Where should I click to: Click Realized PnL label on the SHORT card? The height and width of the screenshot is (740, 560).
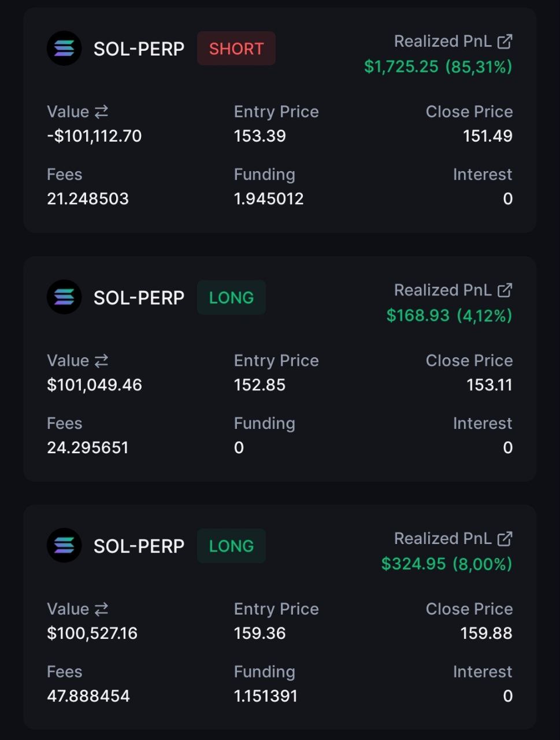click(x=443, y=42)
